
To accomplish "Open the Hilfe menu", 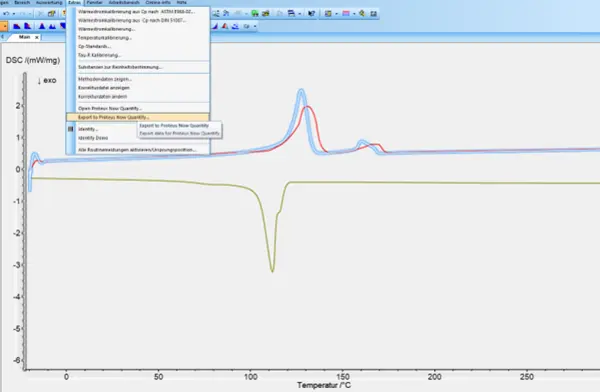I will coord(182,2).
